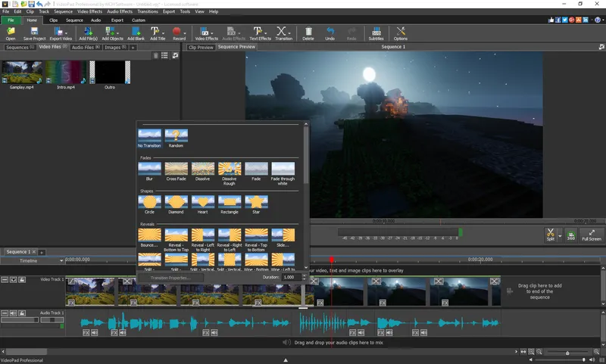
Task: Choose the Cross Fade transition
Action: click(x=176, y=170)
